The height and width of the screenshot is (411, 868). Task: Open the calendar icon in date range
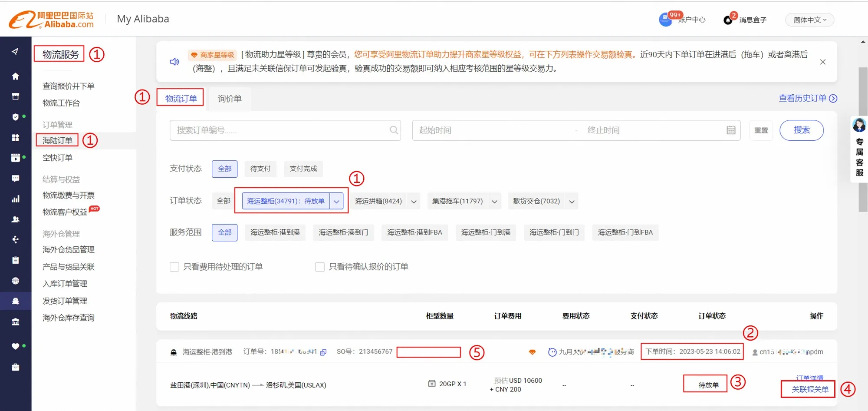(731, 130)
